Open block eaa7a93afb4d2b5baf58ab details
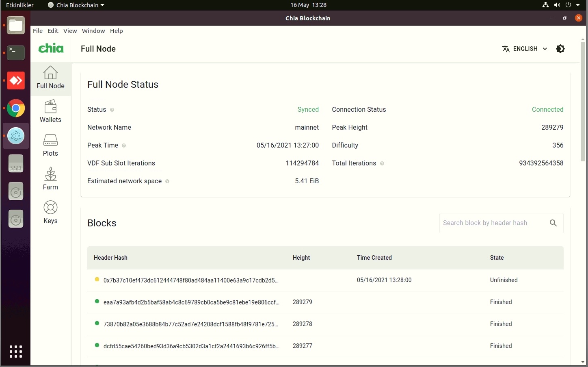Screen dimensions: 588x367 [191, 302]
